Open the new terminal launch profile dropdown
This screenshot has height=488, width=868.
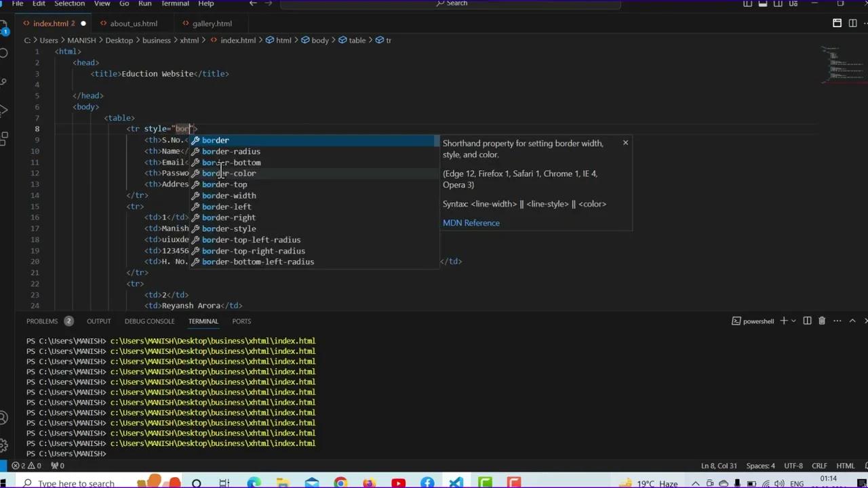(x=794, y=321)
